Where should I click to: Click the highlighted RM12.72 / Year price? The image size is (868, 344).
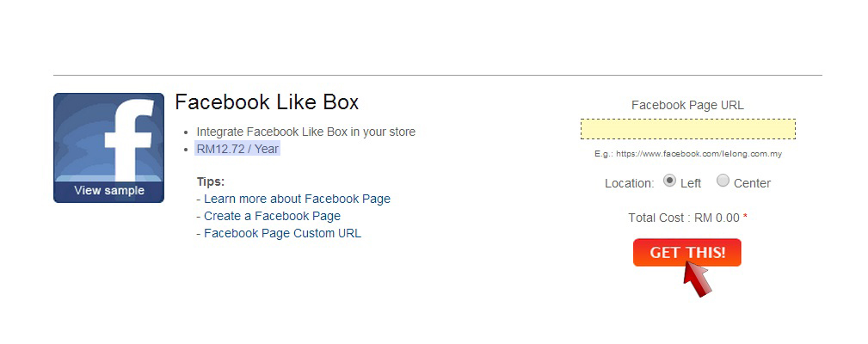(x=237, y=149)
